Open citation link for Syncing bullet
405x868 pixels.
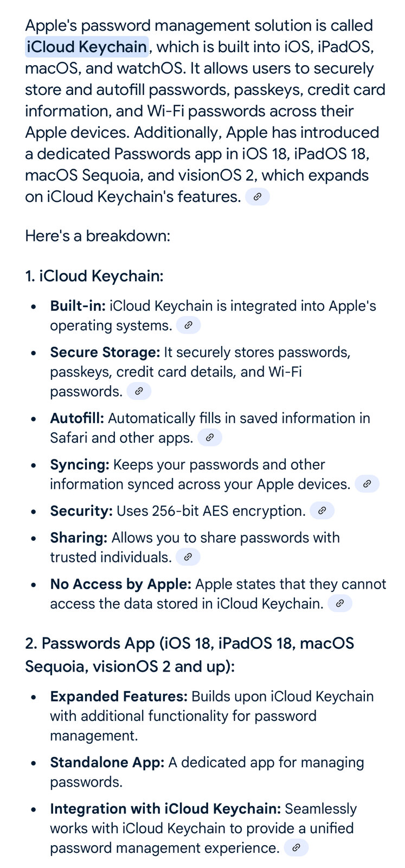tap(367, 484)
